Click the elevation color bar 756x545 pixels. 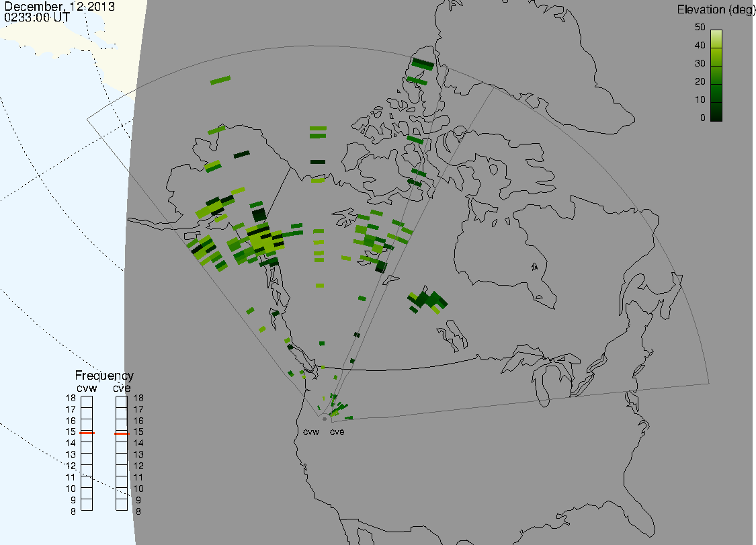pos(716,75)
